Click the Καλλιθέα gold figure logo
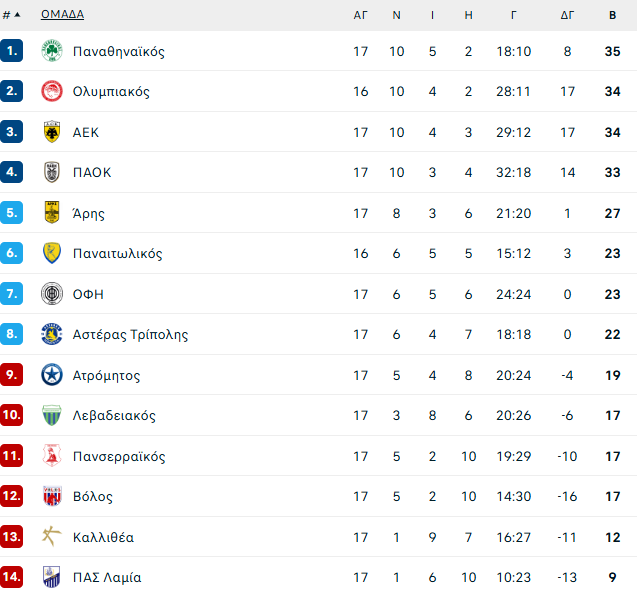This screenshot has width=637, height=596. tap(52, 536)
